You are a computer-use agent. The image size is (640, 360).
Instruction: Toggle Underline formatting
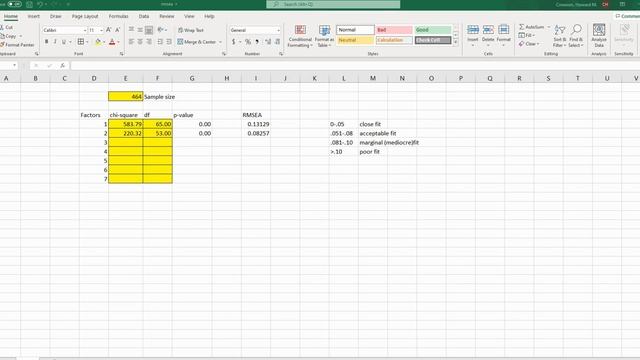(64, 42)
